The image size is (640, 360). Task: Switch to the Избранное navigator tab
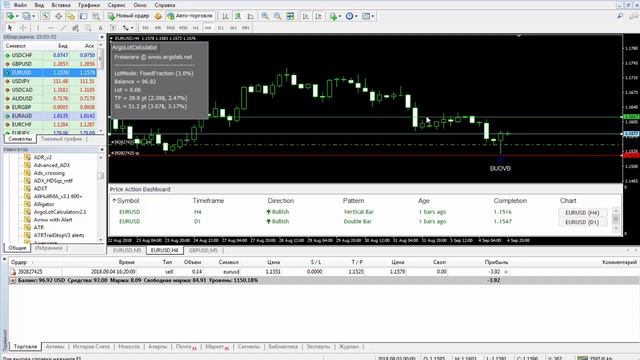(49, 248)
